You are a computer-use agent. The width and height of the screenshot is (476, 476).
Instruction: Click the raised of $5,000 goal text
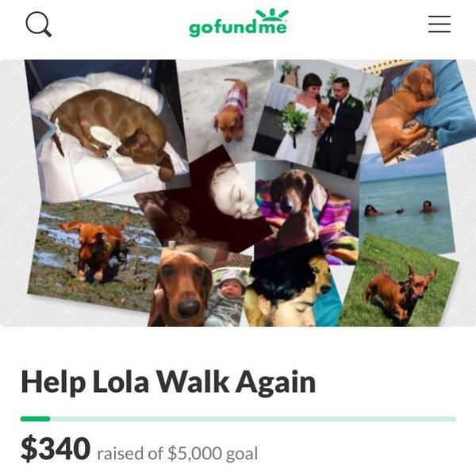pos(177,454)
